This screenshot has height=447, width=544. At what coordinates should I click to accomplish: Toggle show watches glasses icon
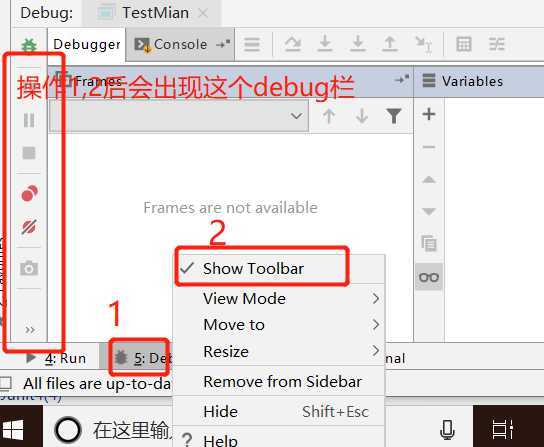[x=429, y=277]
